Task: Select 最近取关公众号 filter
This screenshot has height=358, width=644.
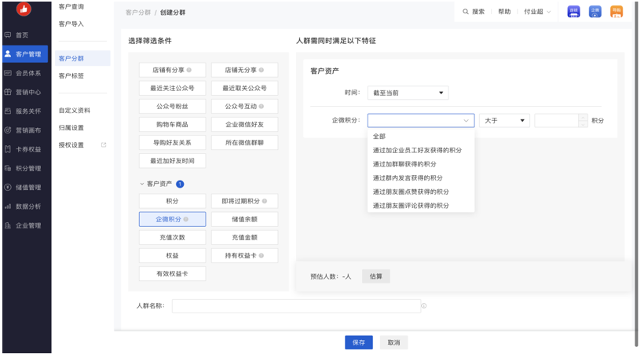Action: tap(244, 88)
